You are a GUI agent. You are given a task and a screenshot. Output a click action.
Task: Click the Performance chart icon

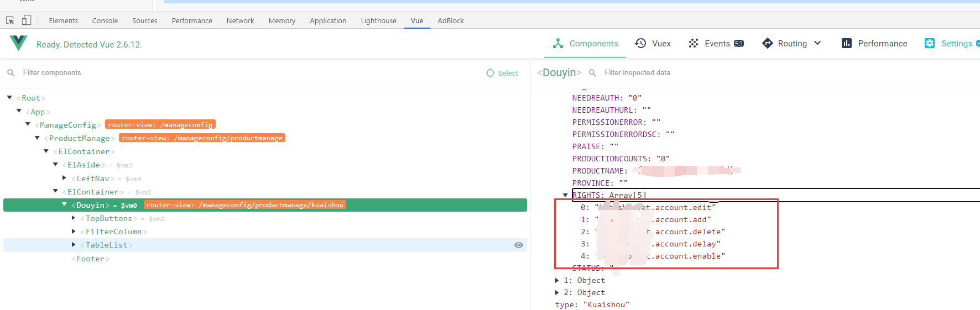847,43
